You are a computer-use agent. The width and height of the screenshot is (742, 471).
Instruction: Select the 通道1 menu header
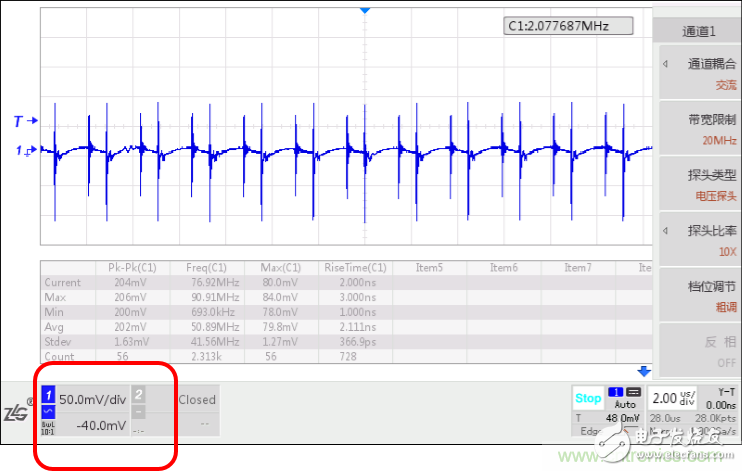pyautogui.click(x=698, y=31)
